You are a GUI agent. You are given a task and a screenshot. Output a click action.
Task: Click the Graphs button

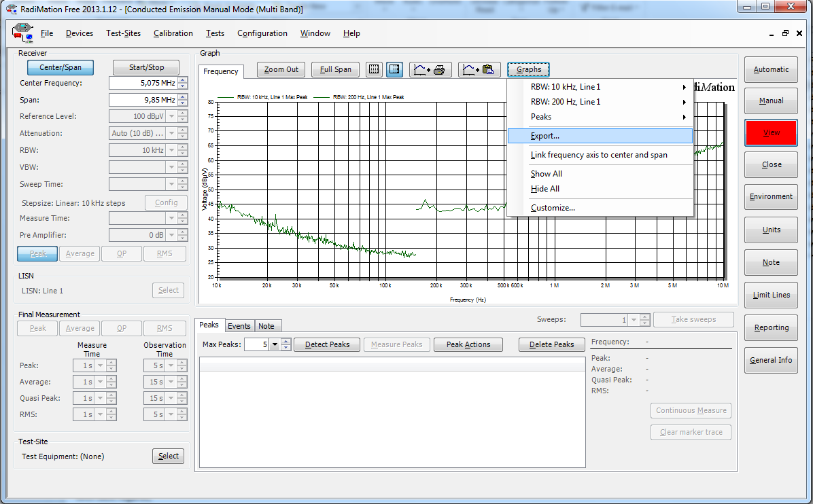[529, 69]
